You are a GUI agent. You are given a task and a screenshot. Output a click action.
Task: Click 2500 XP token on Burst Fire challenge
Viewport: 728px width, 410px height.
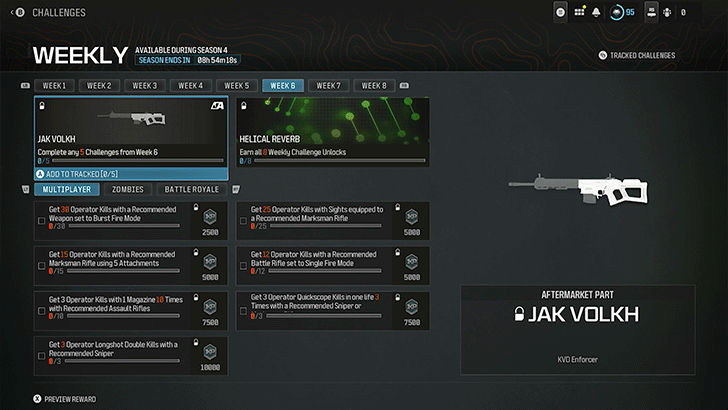(210, 217)
